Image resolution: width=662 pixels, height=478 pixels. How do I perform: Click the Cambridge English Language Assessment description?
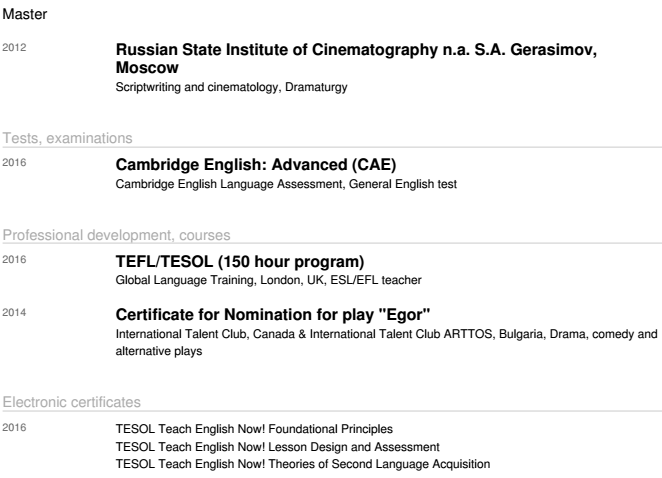pyautogui.click(x=286, y=184)
